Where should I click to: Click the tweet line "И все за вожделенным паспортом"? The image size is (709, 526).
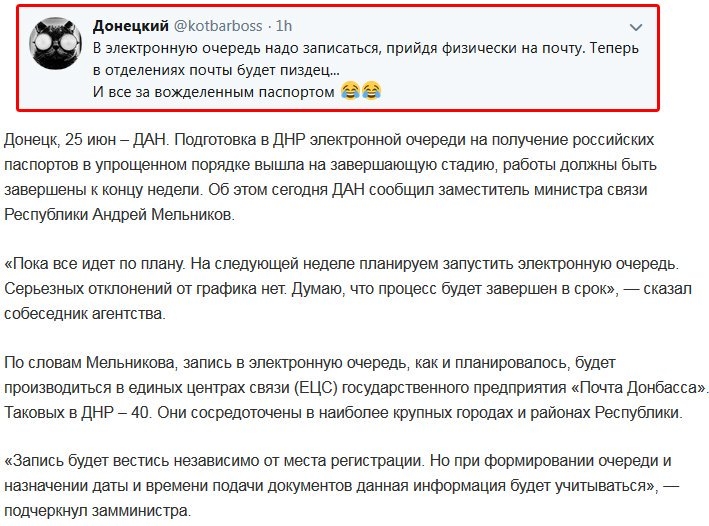pyautogui.click(x=212, y=93)
